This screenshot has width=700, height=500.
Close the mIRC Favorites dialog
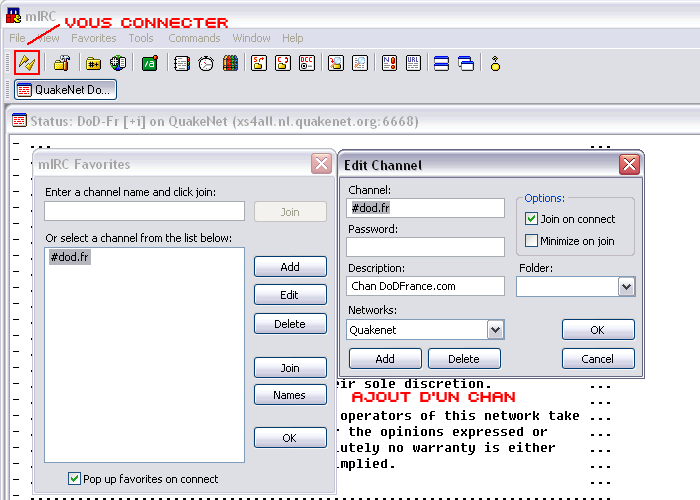(321, 164)
